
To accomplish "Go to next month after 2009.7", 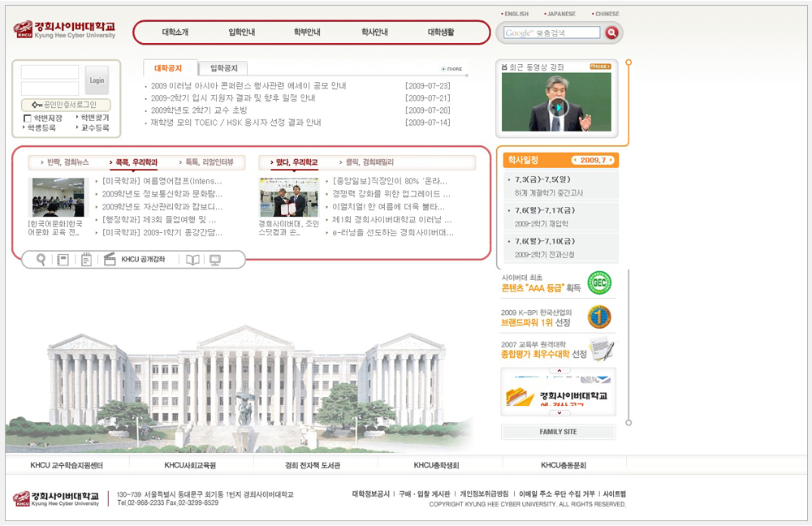I will pos(611,160).
